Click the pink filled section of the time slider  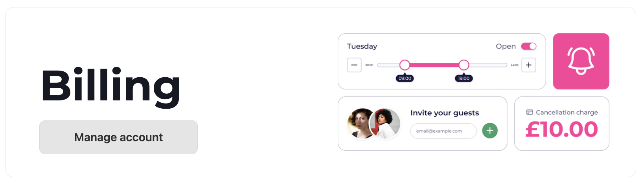[434, 65]
